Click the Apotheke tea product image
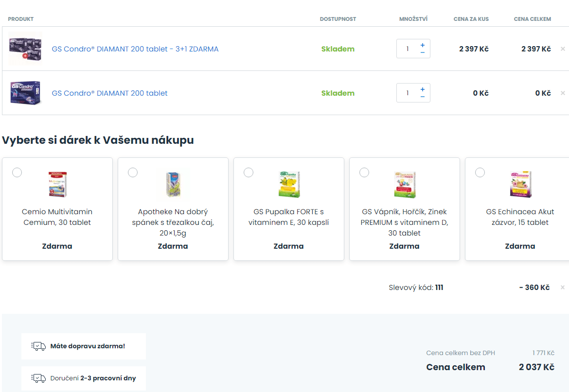Image resolution: width=569 pixels, height=392 pixels. (173, 185)
